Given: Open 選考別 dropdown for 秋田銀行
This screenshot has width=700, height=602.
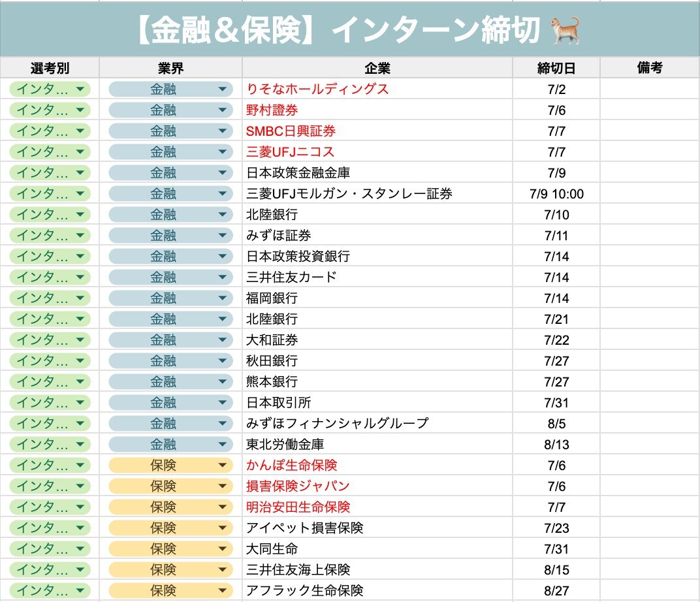Looking at the screenshot, I should pos(50,360).
